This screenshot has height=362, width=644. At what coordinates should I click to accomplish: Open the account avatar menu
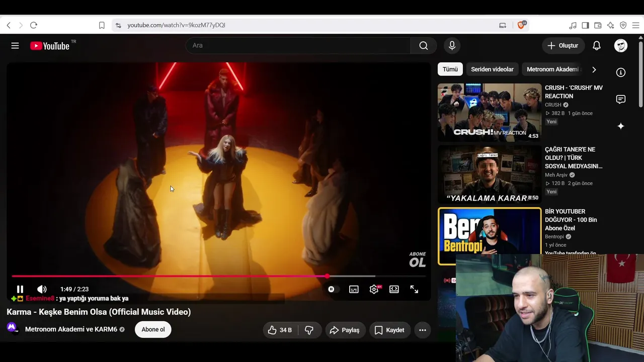click(x=621, y=46)
